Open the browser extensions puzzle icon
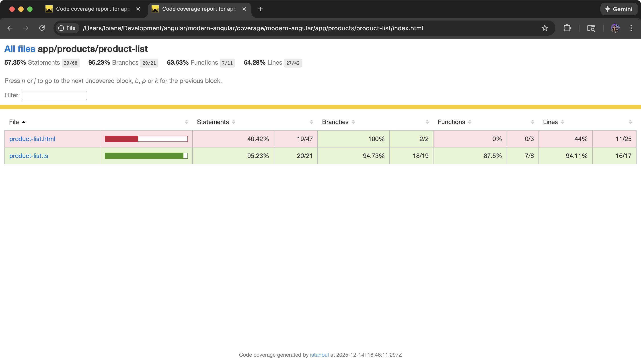 pos(567,28)
